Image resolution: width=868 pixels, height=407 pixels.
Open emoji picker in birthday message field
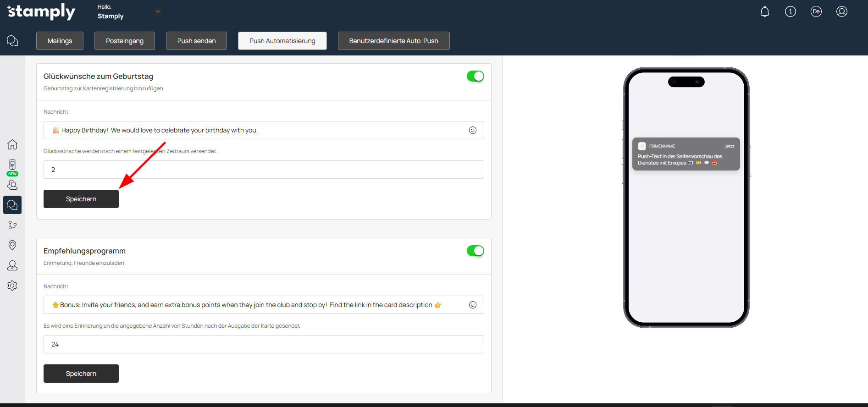pos(472,130)
